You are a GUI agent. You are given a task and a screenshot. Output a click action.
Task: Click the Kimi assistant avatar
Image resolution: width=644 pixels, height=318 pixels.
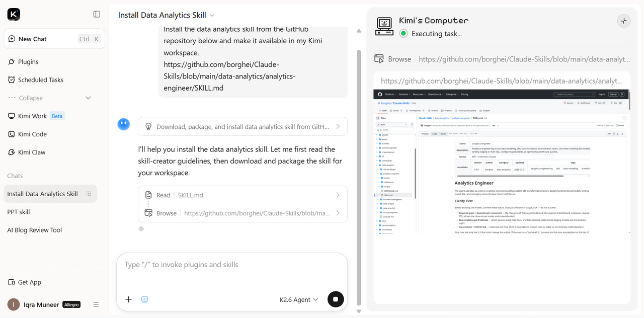pyautogui.click(x=124, y=124)
